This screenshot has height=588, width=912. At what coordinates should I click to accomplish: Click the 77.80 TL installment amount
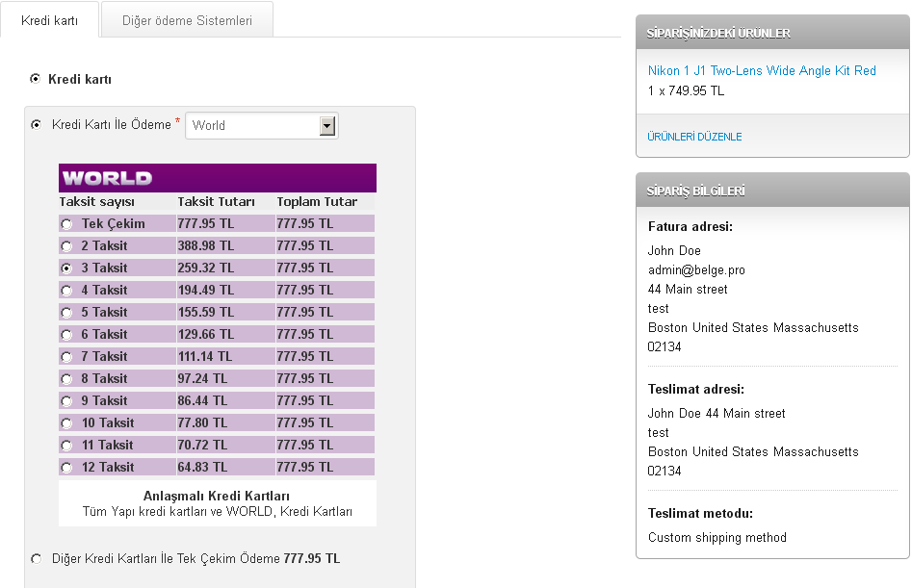pos(202,422)
